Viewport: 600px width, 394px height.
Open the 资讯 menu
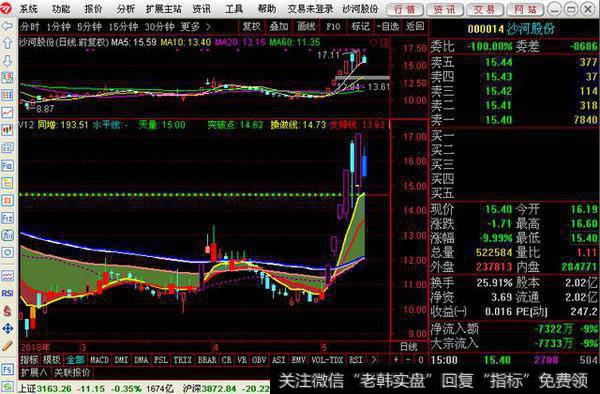202,9
